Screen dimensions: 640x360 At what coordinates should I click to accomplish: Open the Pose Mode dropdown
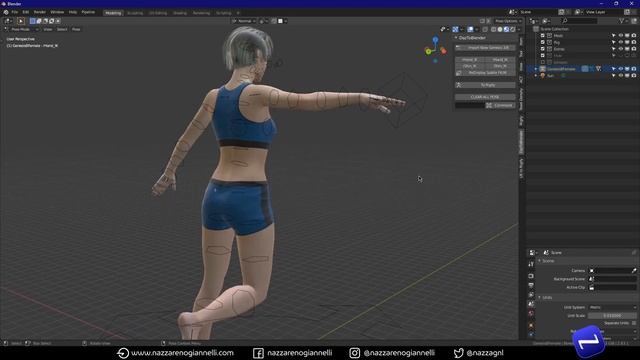pyautogui.click(x=22, y=29)
